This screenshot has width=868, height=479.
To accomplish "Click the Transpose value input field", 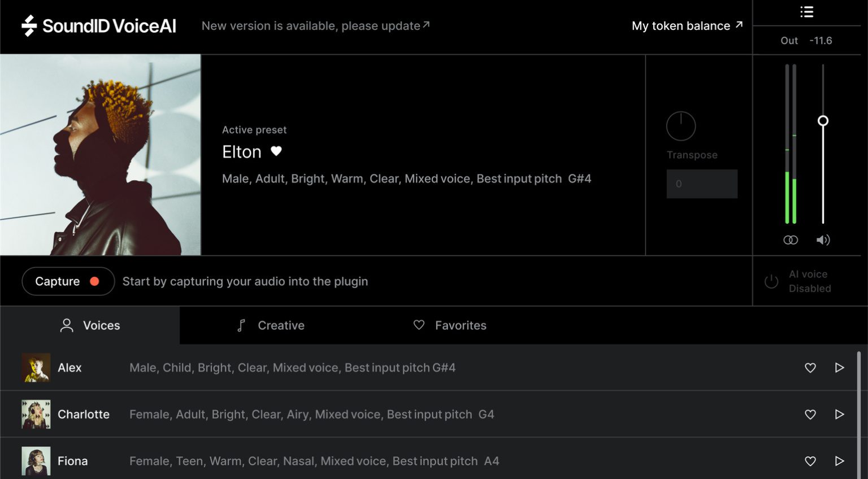I will pyautogui.click(x=702, y=184).
